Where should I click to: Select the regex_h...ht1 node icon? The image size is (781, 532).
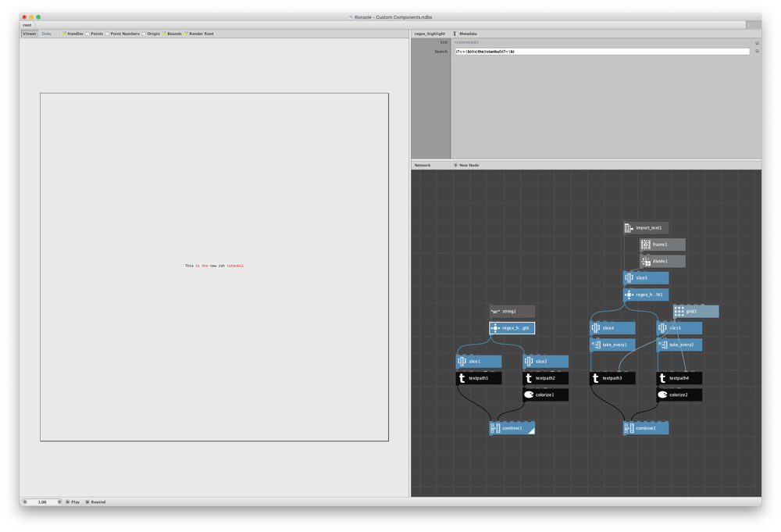629,295
